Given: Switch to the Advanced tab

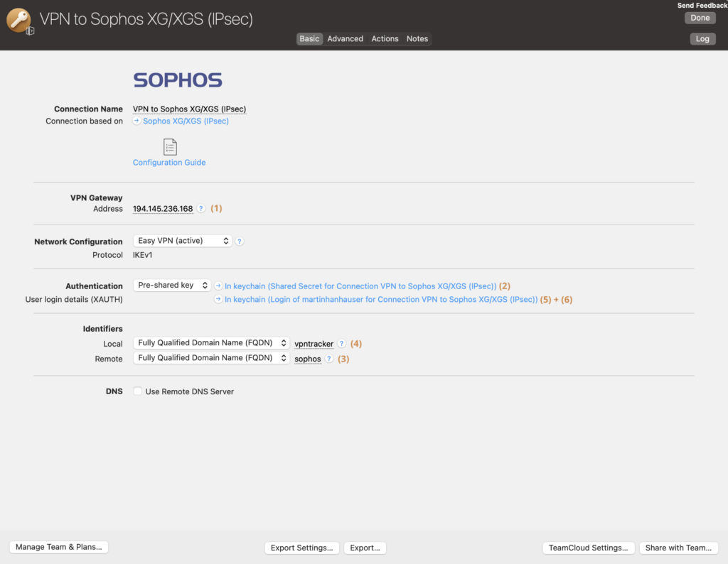Looking at the screenshot, I should [345, 38].
